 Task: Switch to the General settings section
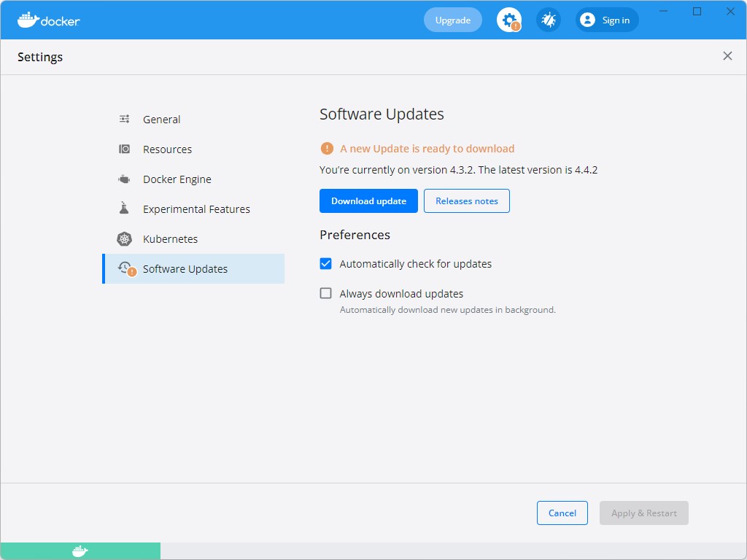coord(161,119)
